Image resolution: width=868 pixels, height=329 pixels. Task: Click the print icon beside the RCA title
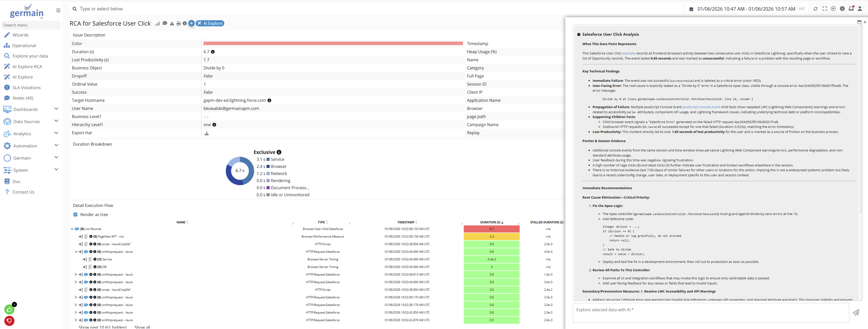coord(178,24)
